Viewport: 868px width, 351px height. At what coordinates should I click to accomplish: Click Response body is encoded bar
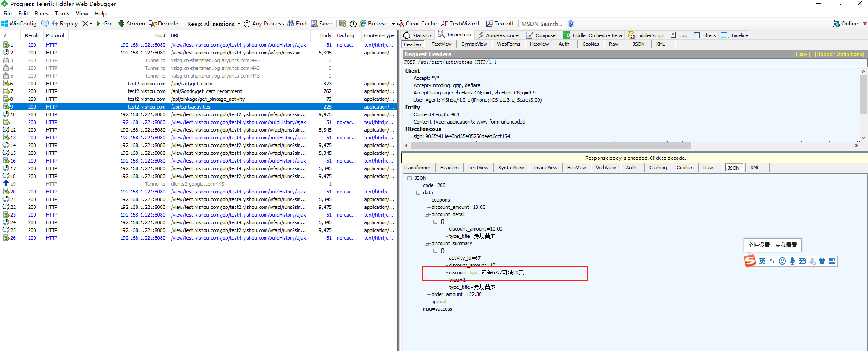(x=635, y=158)
